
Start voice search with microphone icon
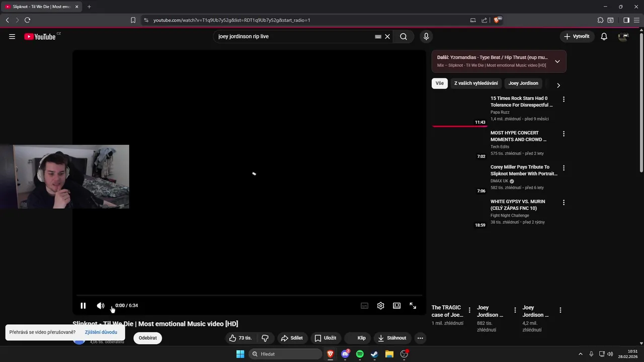pyautogui.click(x=426, y=36)
